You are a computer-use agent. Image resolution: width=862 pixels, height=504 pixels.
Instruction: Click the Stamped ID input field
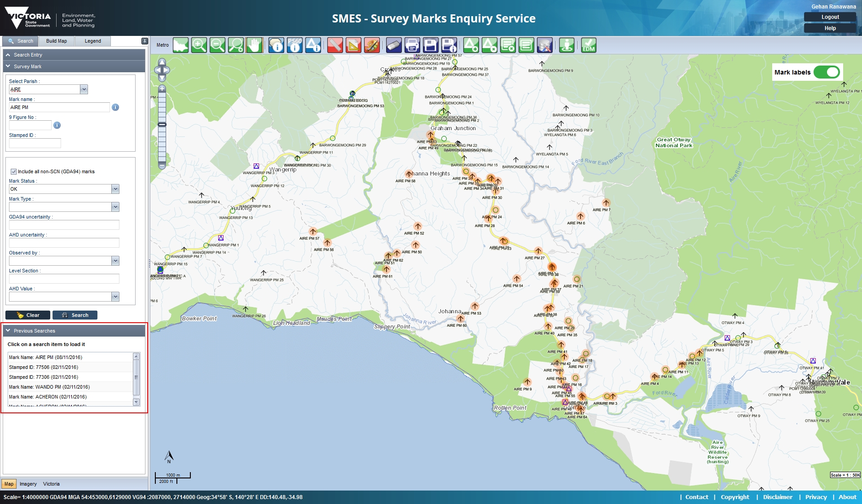click(x=35, y=143)
